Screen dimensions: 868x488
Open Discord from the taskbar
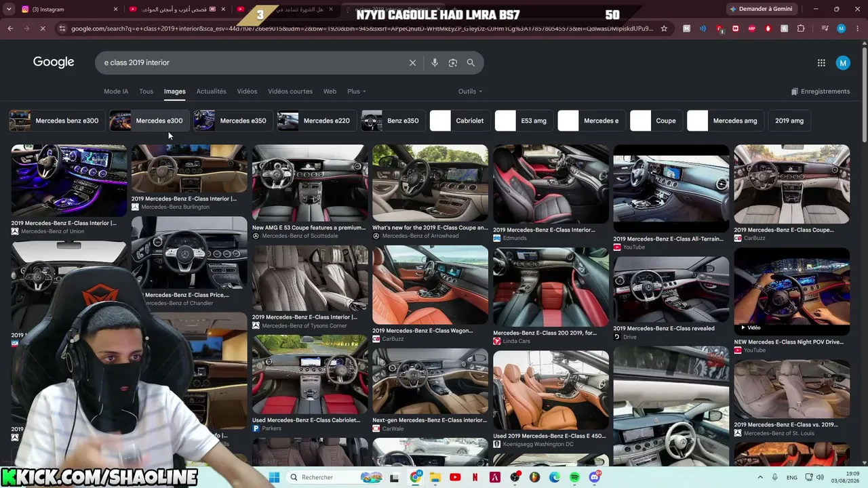595,477
